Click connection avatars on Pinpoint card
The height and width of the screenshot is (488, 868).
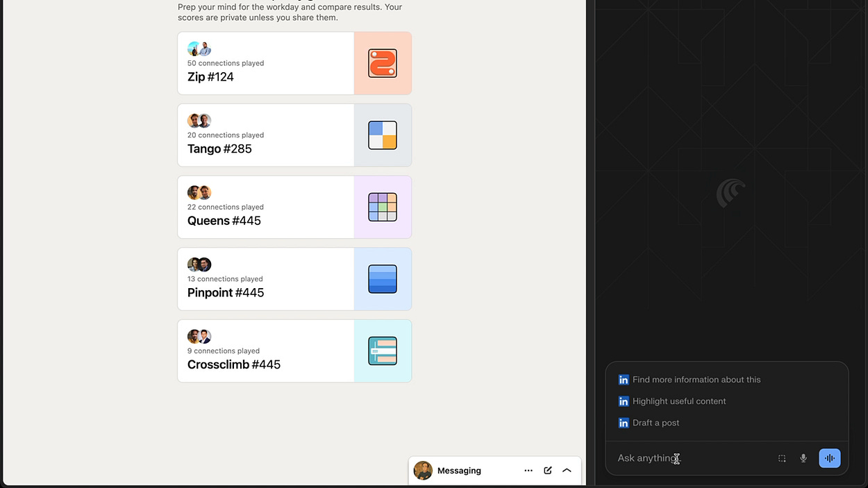click(x=199, y=264)
